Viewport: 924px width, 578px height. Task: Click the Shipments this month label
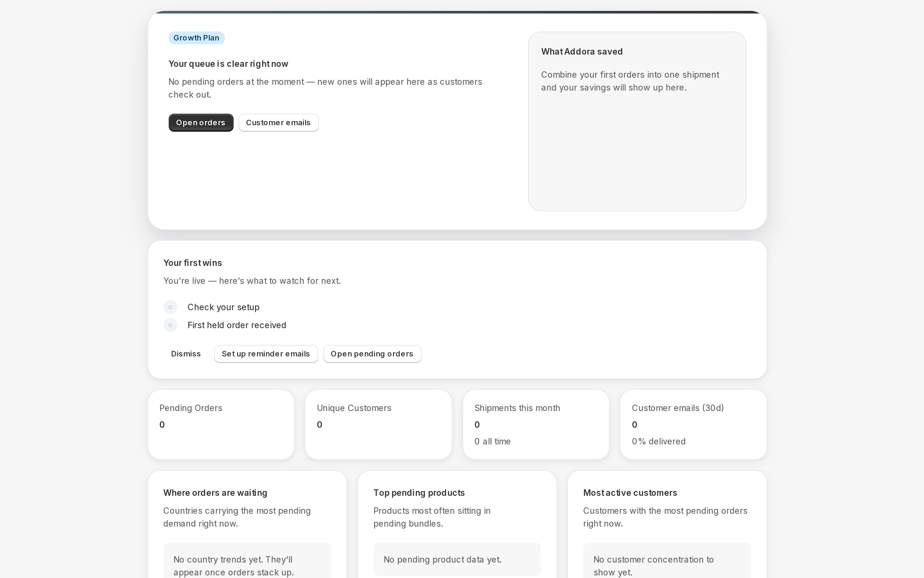point(517,408)
